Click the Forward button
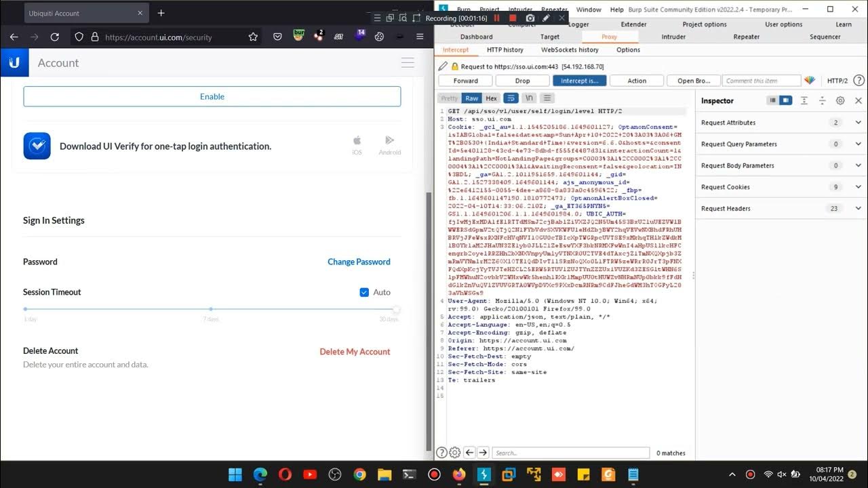 tap(465, 81)
